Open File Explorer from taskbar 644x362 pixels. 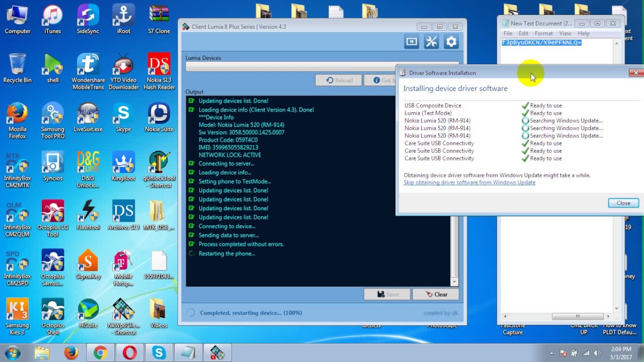[42, 353]
